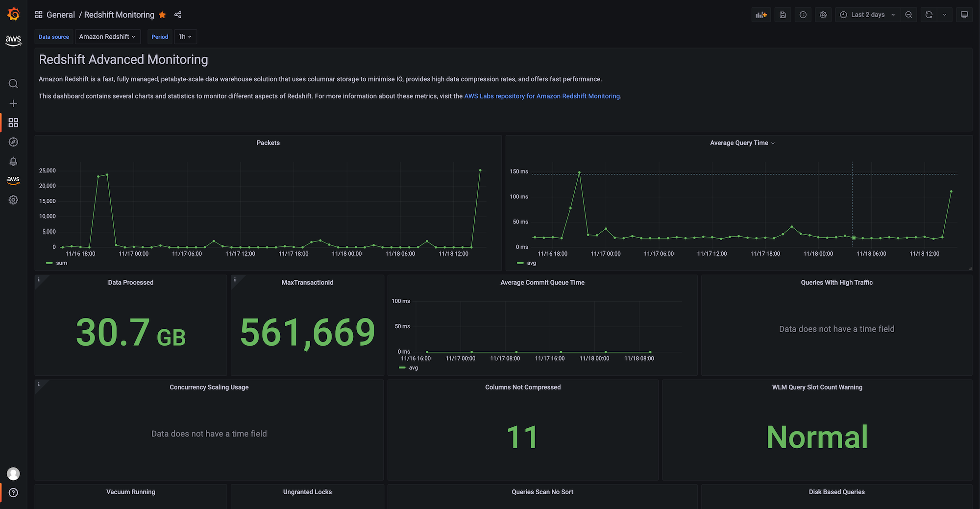Click the Grafana logo home icon
980x509 pixels.
point(13,14)
